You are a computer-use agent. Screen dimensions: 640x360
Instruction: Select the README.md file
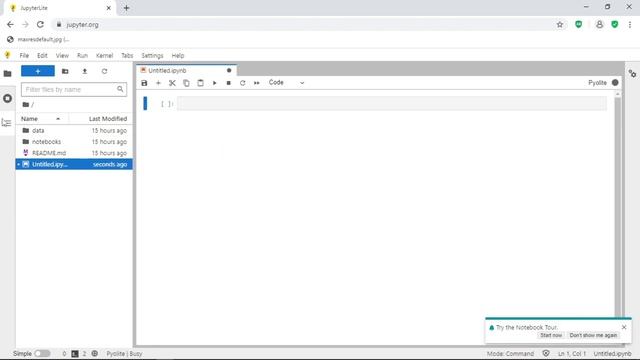pos(74,153)
